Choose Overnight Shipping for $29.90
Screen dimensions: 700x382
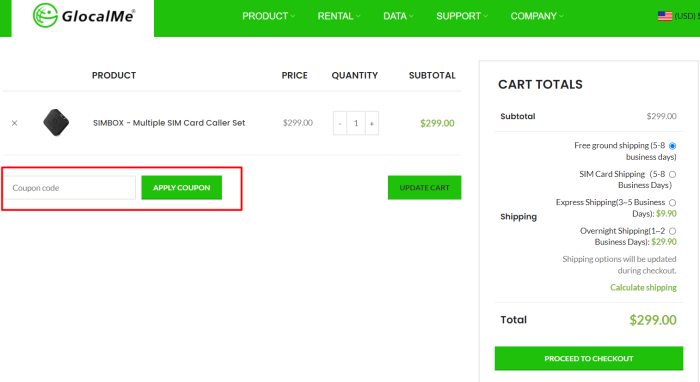[672, 231]
